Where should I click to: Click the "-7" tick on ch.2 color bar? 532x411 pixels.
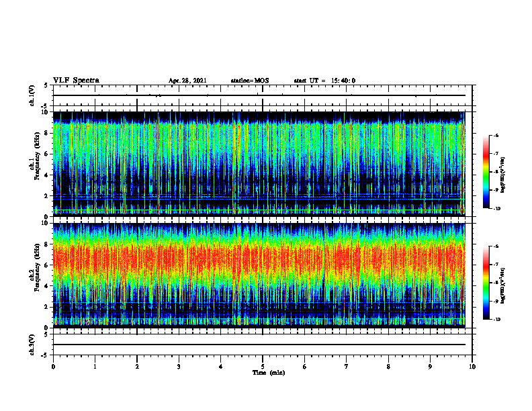pyautogui.click(x=496, y=265)
